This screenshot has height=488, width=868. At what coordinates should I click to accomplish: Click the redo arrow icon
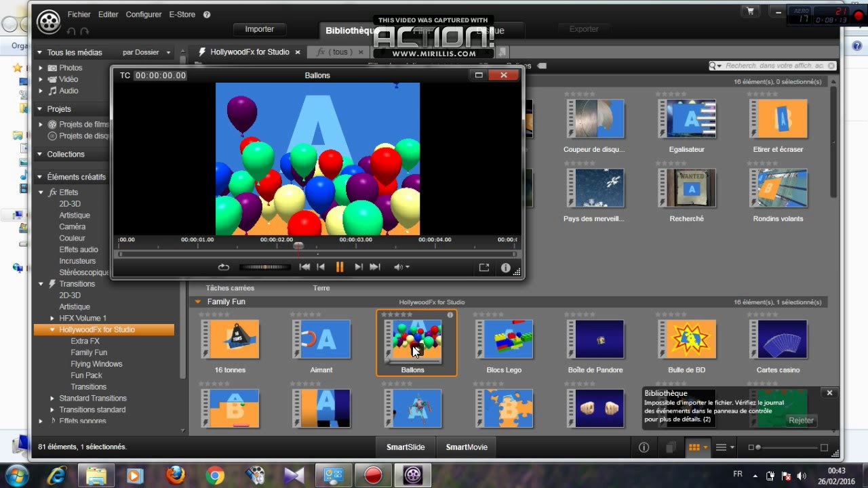click(x=85, y=30)
